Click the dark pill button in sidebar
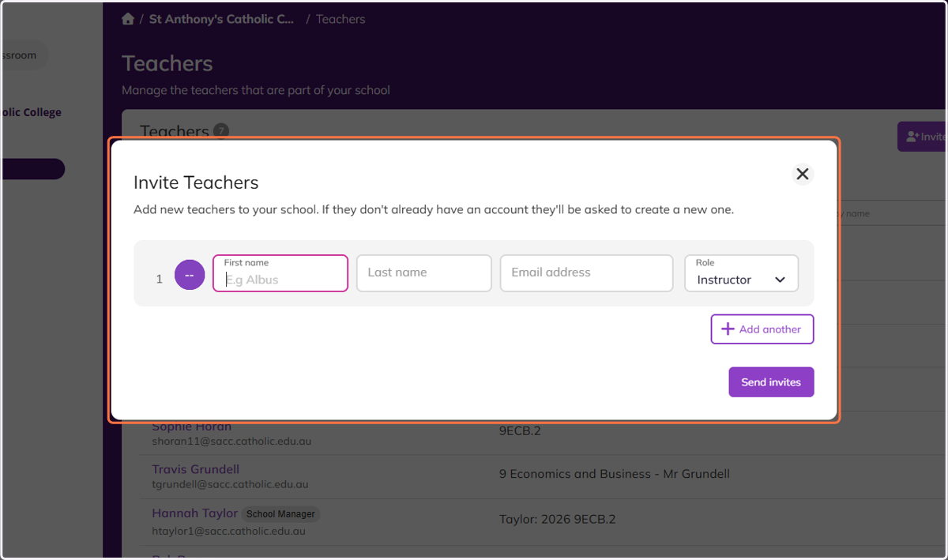Viewport: 948px width, 560px height. [32, 169]
